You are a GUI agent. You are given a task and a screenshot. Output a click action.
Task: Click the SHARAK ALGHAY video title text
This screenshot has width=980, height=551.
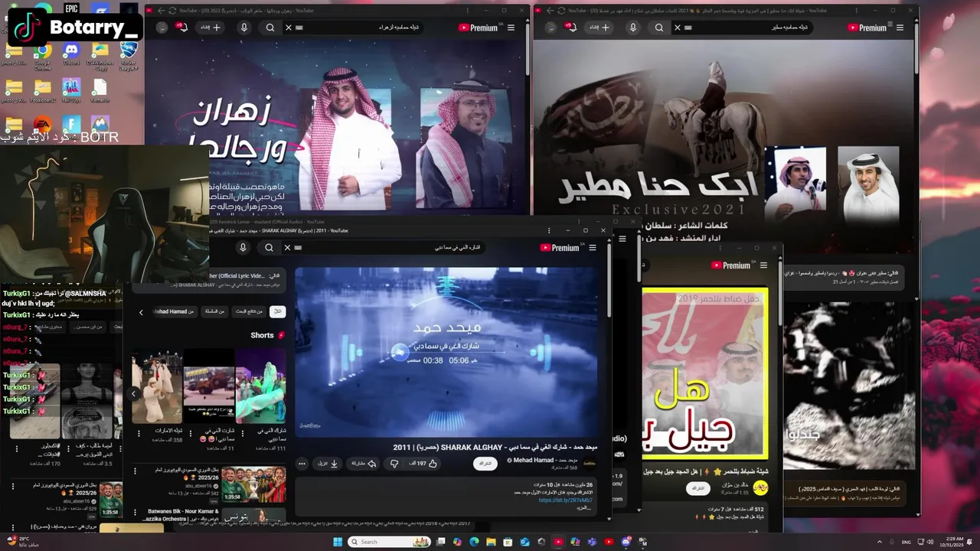point(495,447)
